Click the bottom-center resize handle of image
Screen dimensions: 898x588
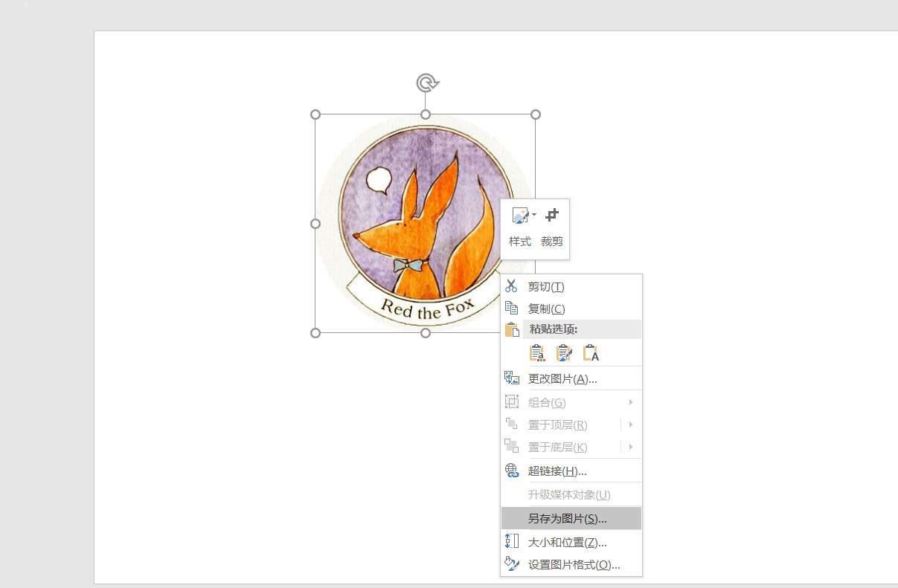click(x=426, y=333)
